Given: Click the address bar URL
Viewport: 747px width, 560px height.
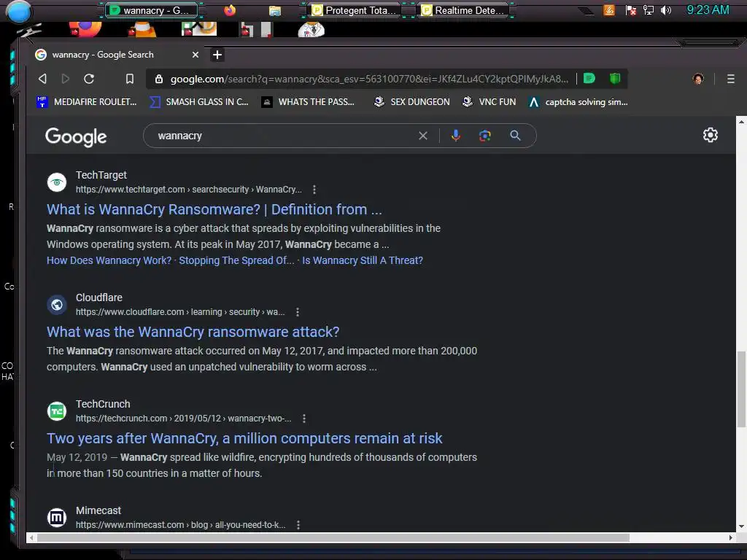Looking at the screenshot, I should [369, 79].
